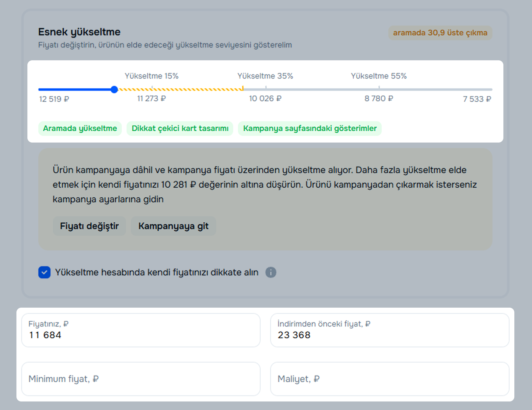Click the 12 519 ₽ starting price label
Image resolution: width=532 pixels, height=410 pixels.
click(54, 99)
